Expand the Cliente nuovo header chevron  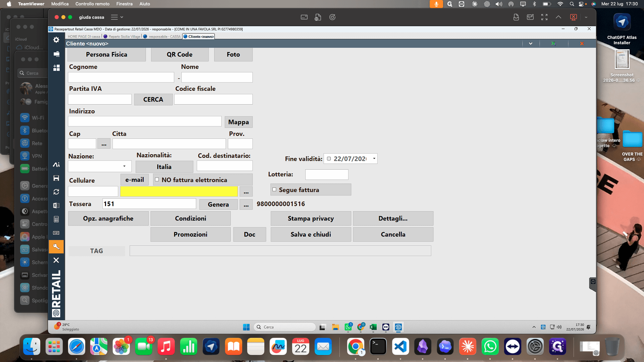[531, 44]
